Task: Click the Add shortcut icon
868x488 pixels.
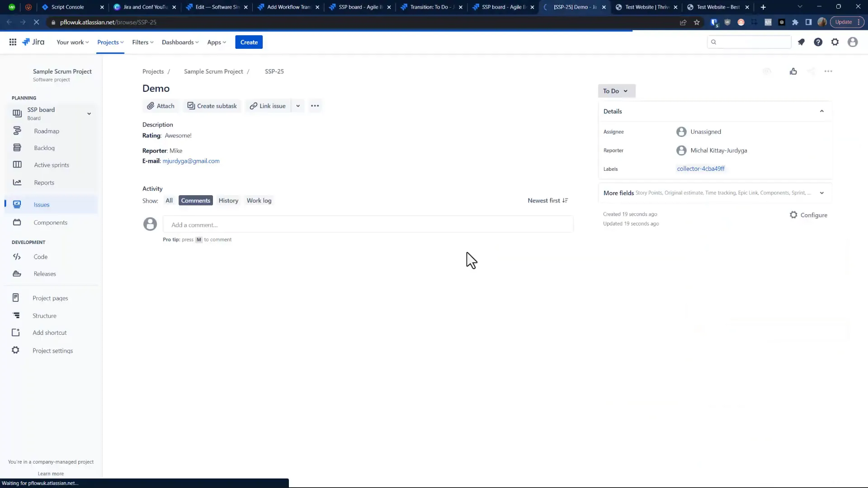Action: pyautogui.click(x=16, y=333)
